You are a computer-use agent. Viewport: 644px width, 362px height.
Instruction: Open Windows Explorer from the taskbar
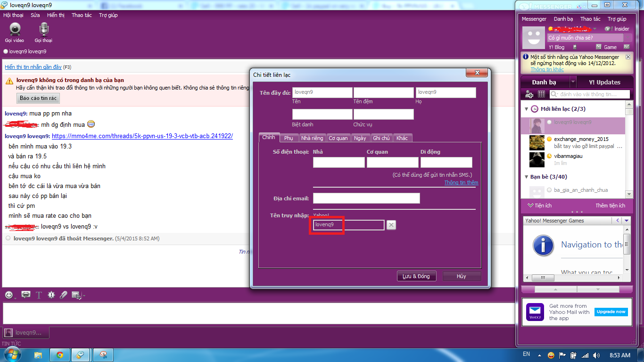[x=38, y=354]
